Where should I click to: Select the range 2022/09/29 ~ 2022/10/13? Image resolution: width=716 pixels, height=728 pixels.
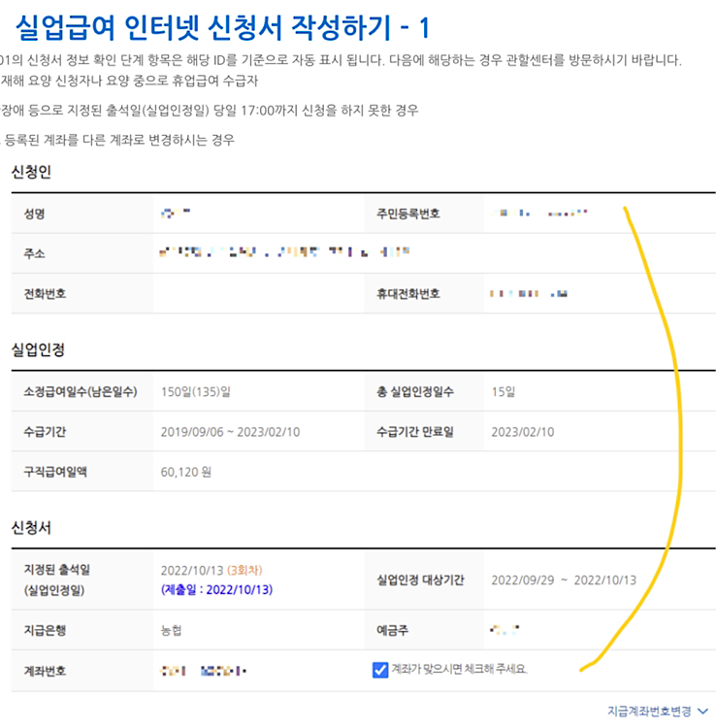coord(564,580)
